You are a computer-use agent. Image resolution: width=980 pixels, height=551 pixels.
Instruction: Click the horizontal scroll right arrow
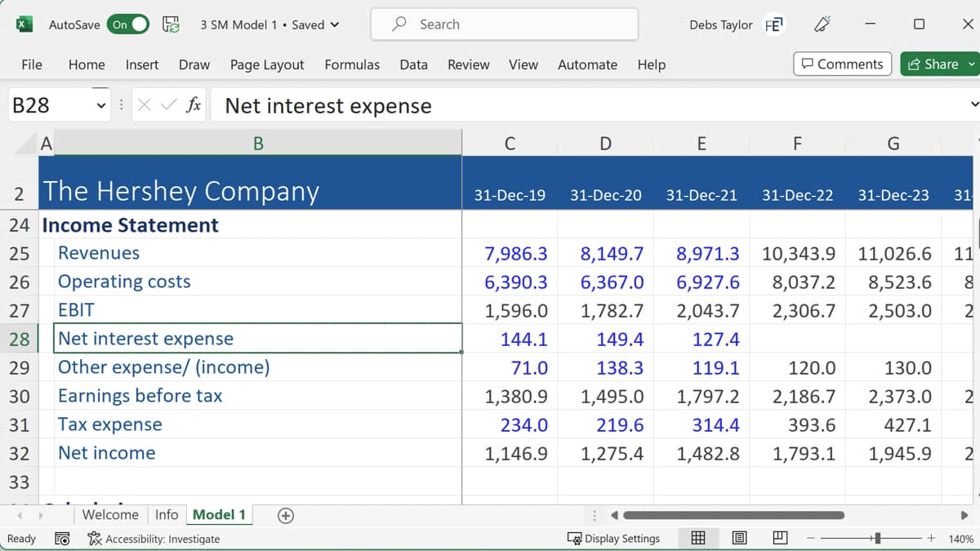point(964,515)
